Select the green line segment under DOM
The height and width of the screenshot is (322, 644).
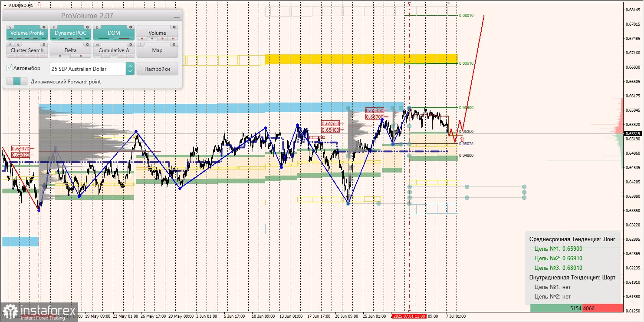tap(104, 39)
